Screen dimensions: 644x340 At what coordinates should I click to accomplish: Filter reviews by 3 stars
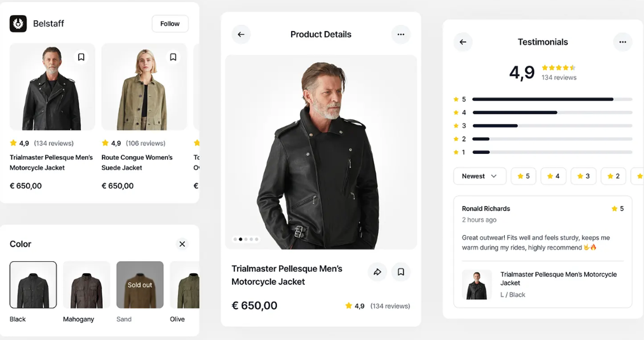click(583, 176)
